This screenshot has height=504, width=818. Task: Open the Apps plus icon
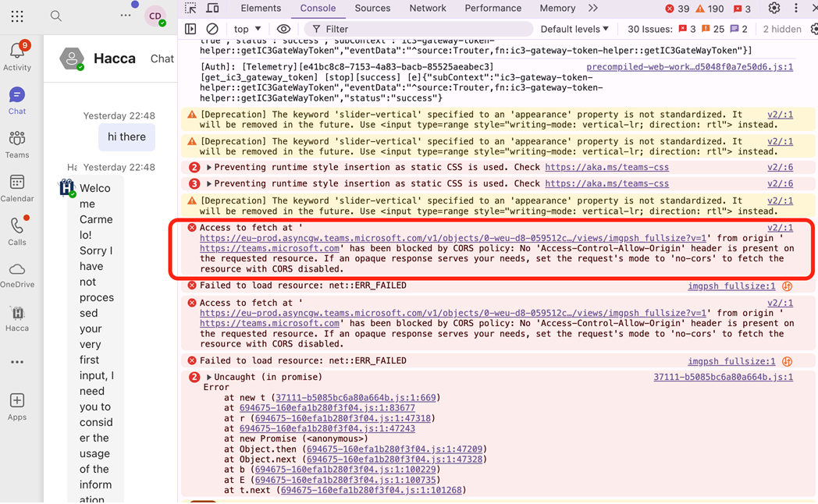click(17, 400)
